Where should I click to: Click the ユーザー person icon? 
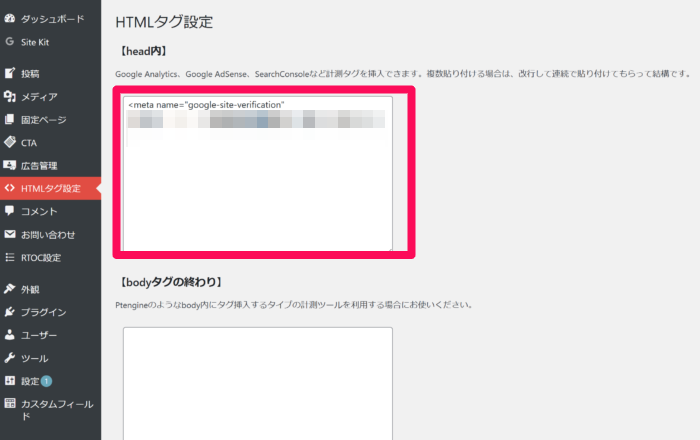click(x=9, y=335)
